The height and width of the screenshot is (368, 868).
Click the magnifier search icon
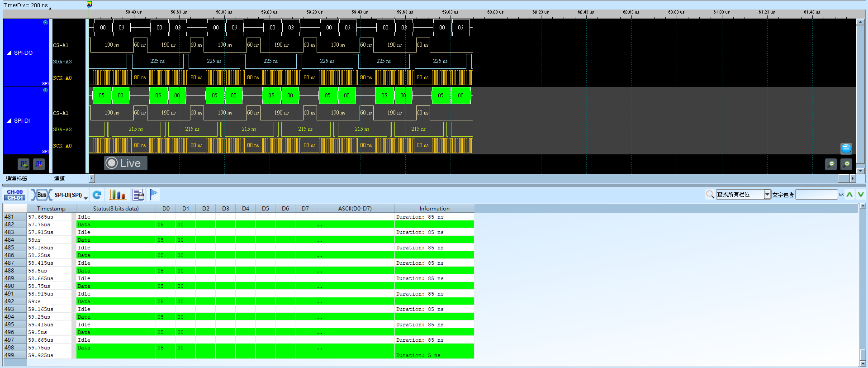click(710, 194)
